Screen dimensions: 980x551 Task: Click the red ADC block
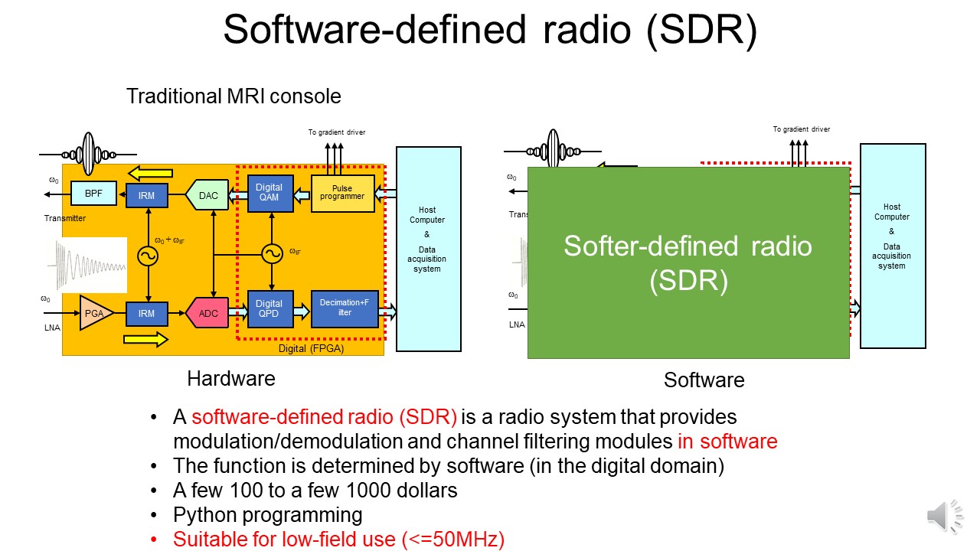pyautogui.click(x=207, y=313)
